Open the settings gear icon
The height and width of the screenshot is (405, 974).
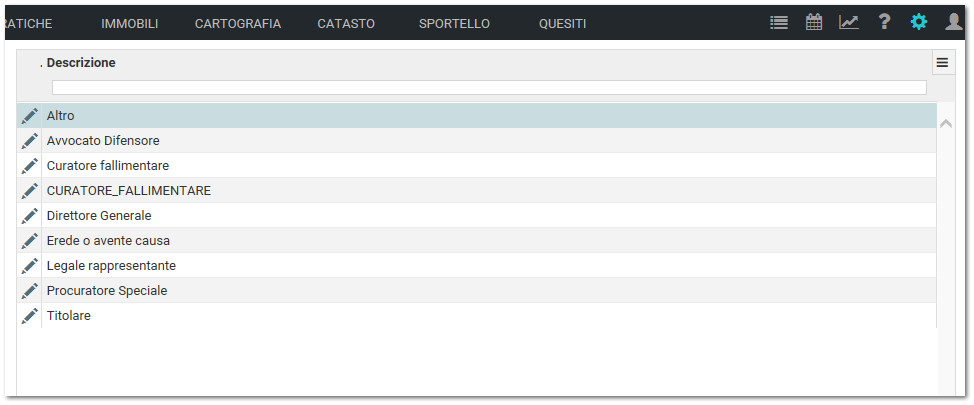[918, 22]
